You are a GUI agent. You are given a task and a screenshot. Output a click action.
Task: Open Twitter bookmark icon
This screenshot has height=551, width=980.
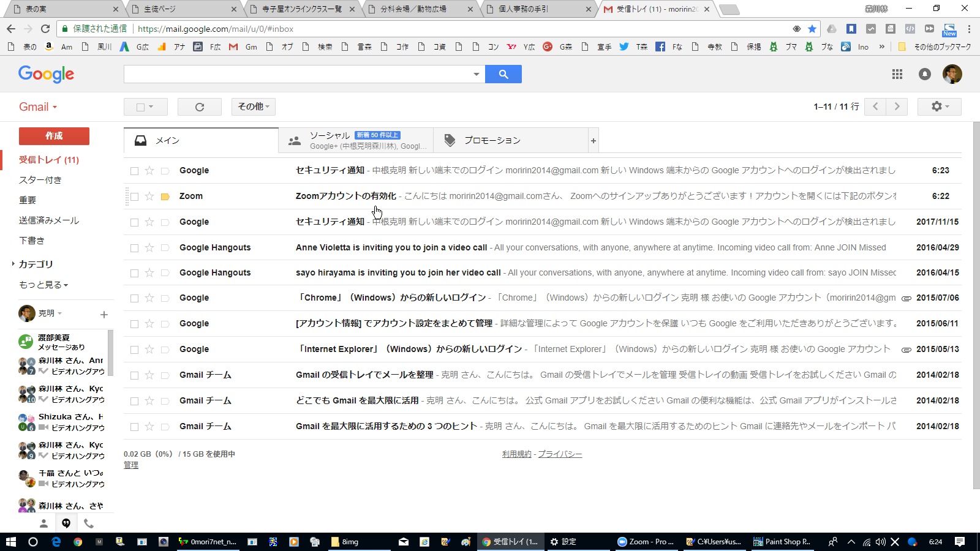[624, 47]
